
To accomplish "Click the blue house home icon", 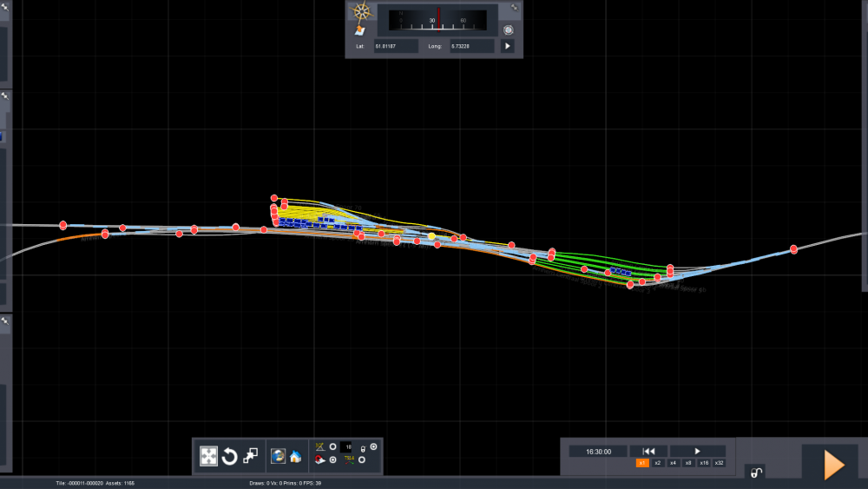I will point(295,456).
